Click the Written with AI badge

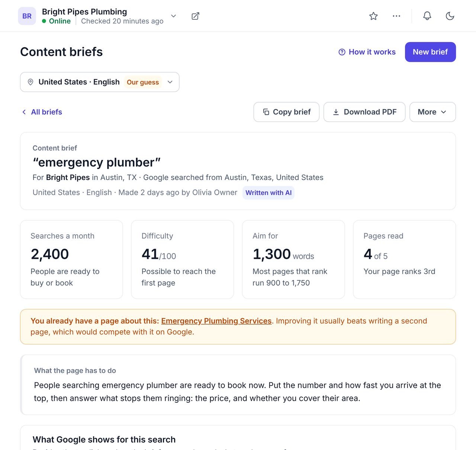click(268, 193)
